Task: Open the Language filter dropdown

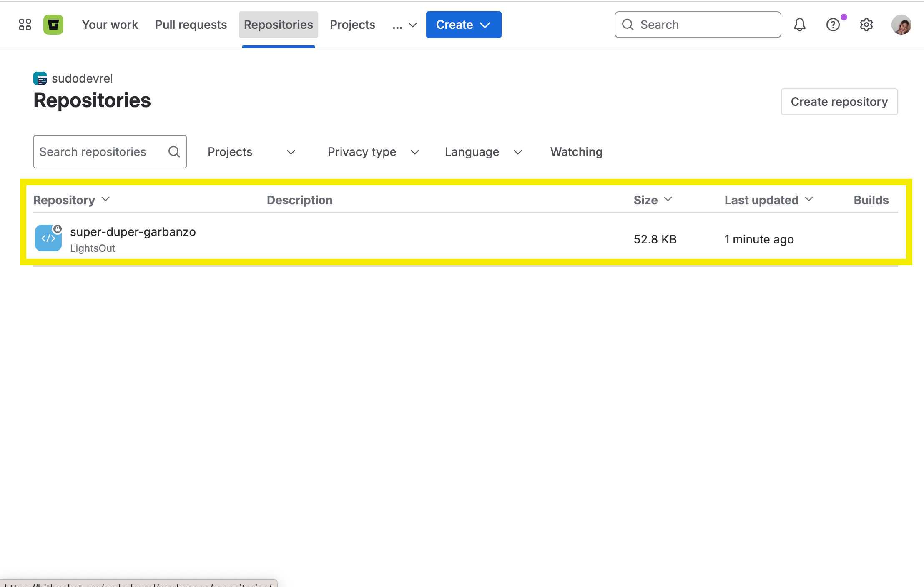Action: point(483,152)
